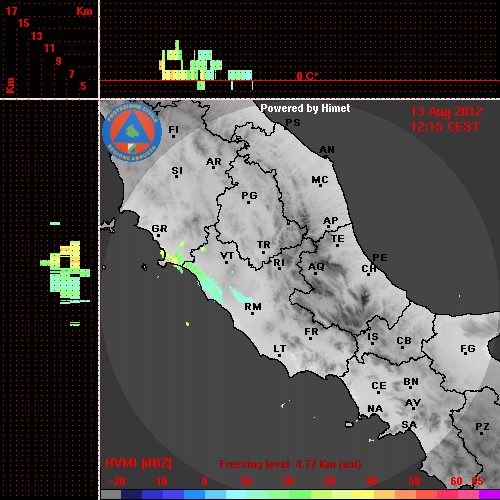The height and width of the screenshot is (500, 500).
Task: Click the Protezione Civile Regione Abruzzo logo
Action: [132, 132]
